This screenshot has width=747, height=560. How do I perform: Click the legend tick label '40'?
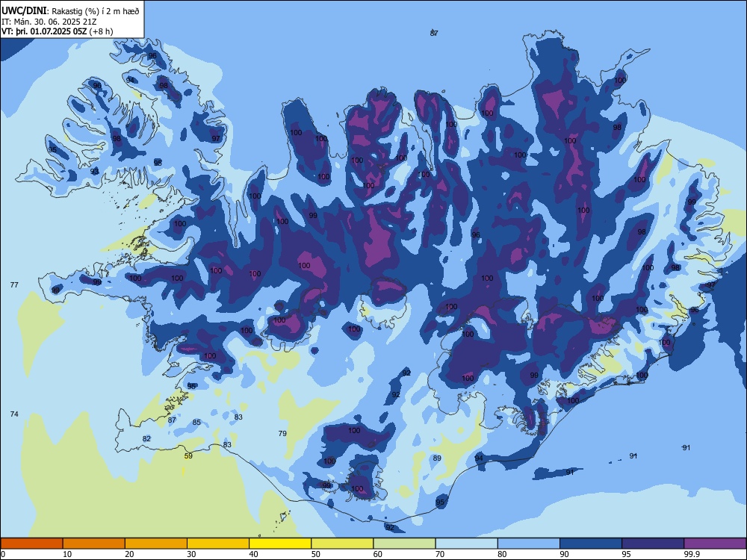pyautogui.click(x=253, y=554)
